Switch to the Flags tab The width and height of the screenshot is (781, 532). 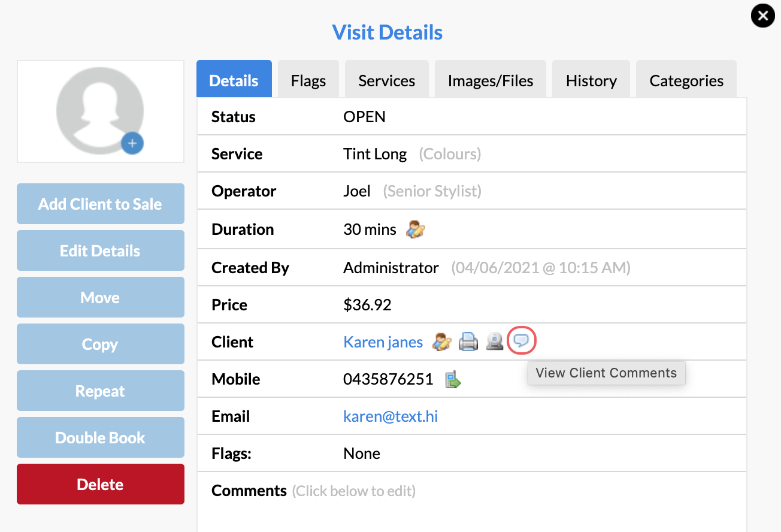click(308, 80)
